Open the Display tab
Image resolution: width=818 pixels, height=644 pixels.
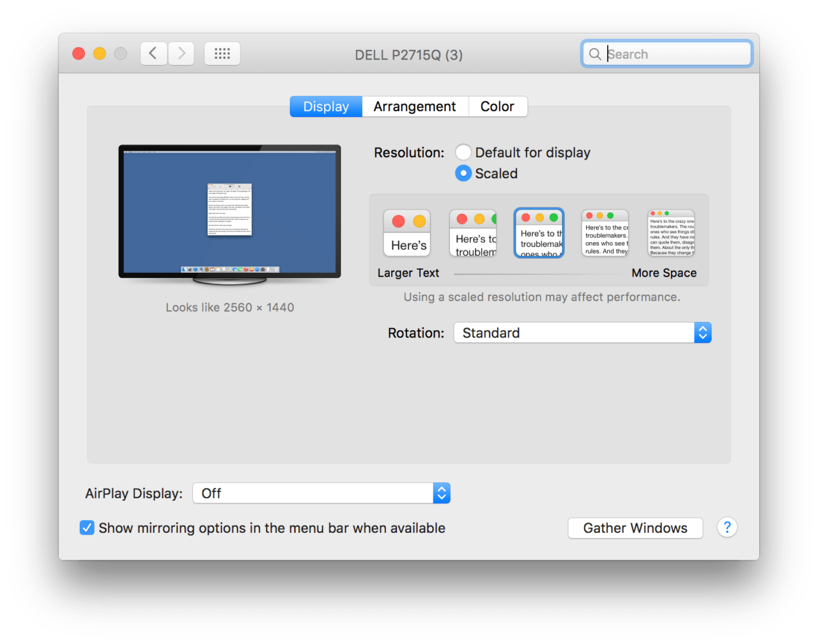(x=326, y=107)
